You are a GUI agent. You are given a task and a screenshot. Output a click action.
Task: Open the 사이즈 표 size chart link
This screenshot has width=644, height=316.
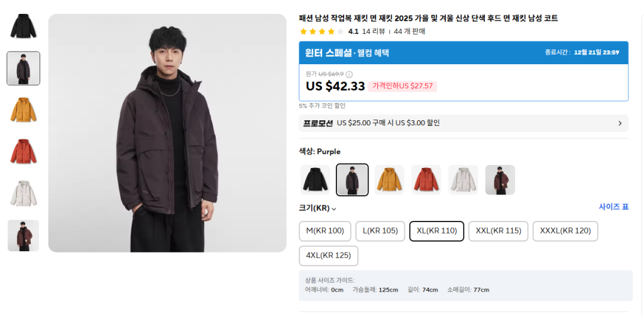pyautogui.click(x=613, y=207)
